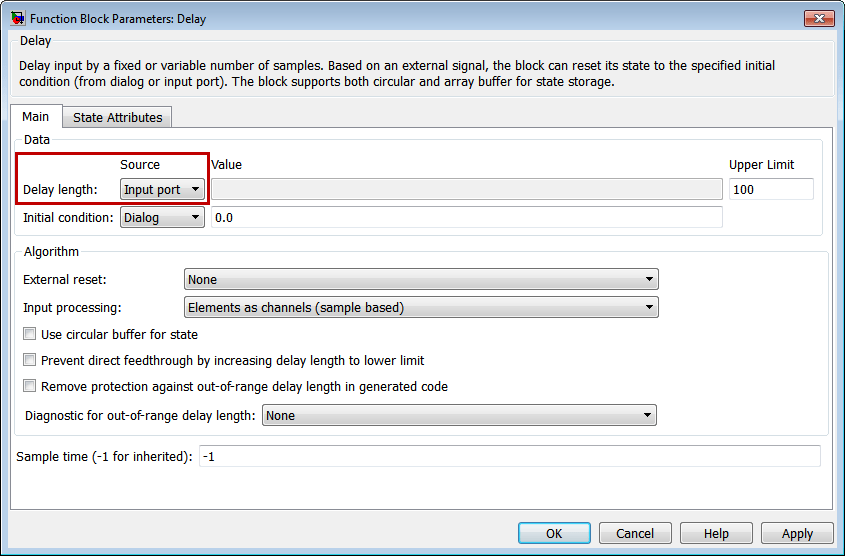Image resolution: width=845 pixels, height=556 pixels.
Task: Expand Diagnostic for out-of-range delay length dropdown
Action: tap(459, 415)
